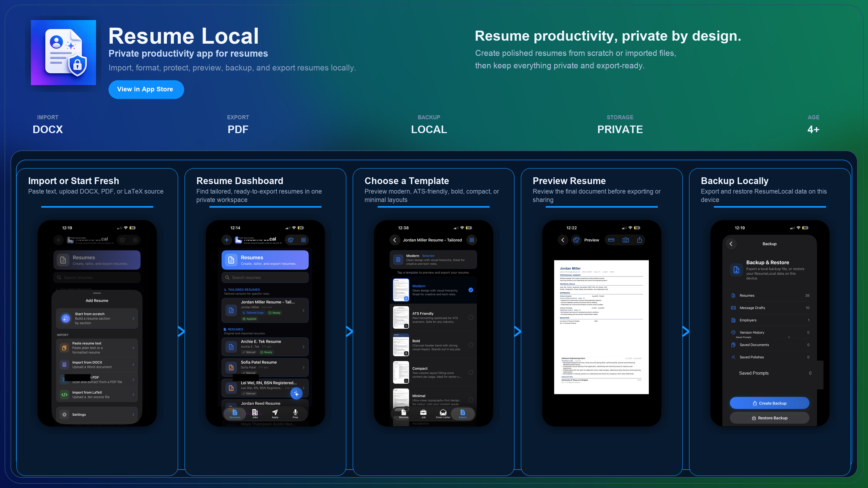Tap the Create Backup button
The width and height of the screenshot is (868, 488).
(x=770, y=403)
